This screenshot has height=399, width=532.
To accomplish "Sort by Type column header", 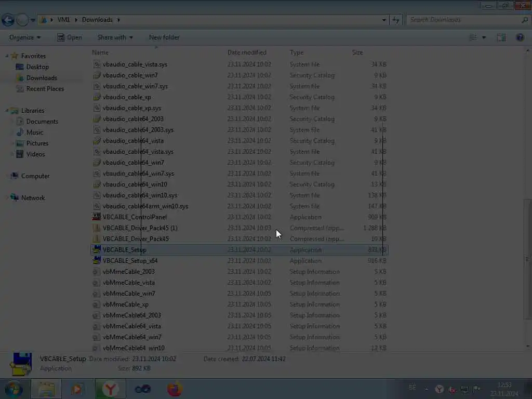I will (297, 52).
